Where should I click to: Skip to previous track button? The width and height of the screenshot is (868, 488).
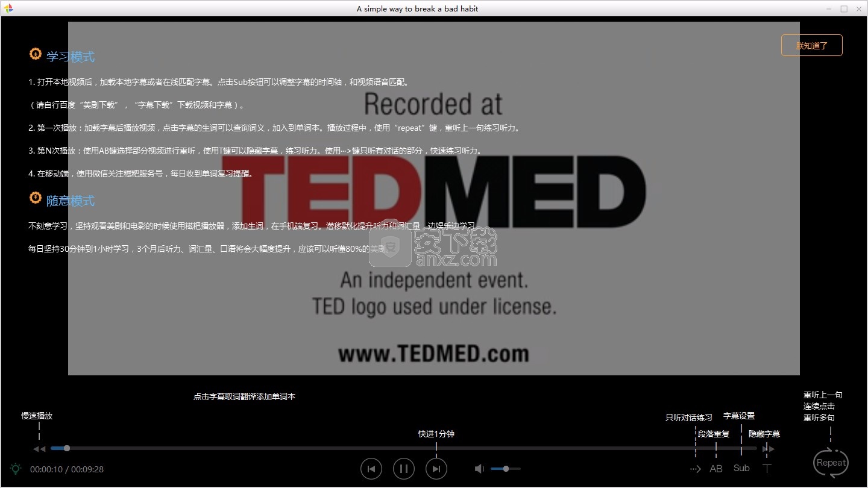[371, 469]
